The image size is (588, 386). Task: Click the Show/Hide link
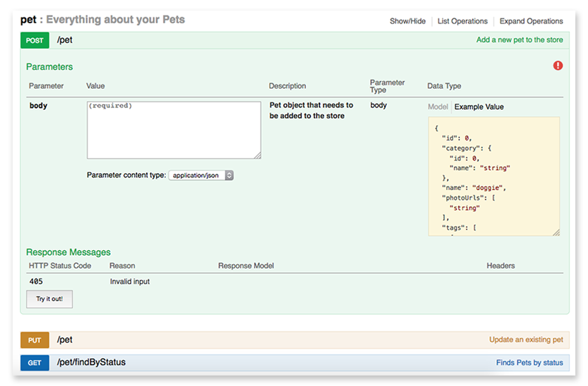pyautogui.click(x=408, y=21)
